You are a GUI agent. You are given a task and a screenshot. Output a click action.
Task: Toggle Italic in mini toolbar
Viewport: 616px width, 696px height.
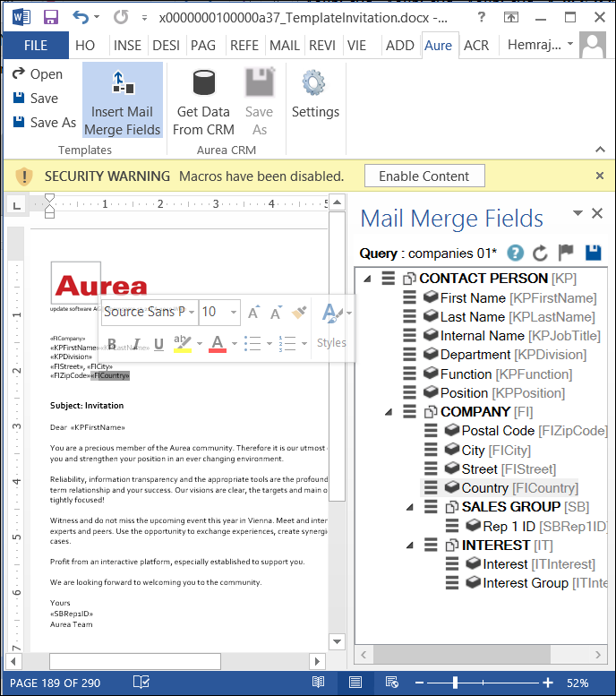point(136,344)
